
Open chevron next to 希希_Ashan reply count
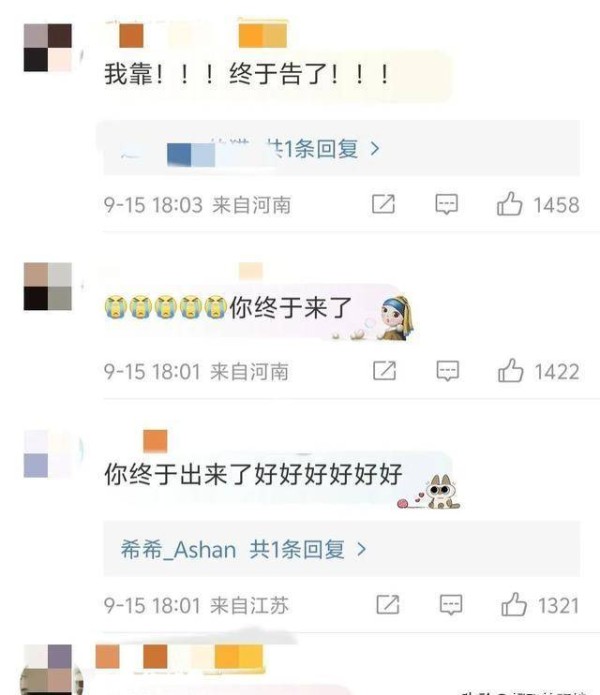coord(362,550)
